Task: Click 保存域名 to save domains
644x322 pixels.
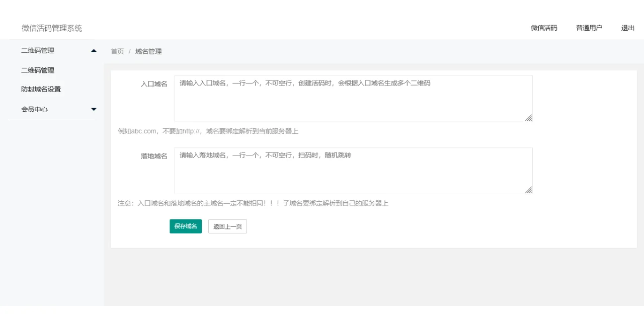Action: coord(185,226)
